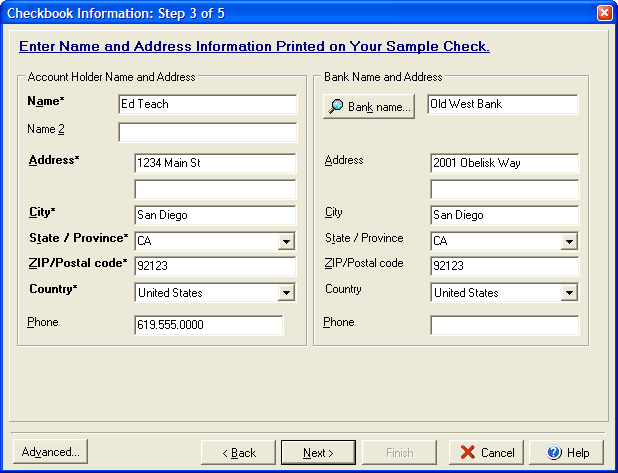
Task: Expand the account holder State dropdown
Action: click(x=286, y=241)
